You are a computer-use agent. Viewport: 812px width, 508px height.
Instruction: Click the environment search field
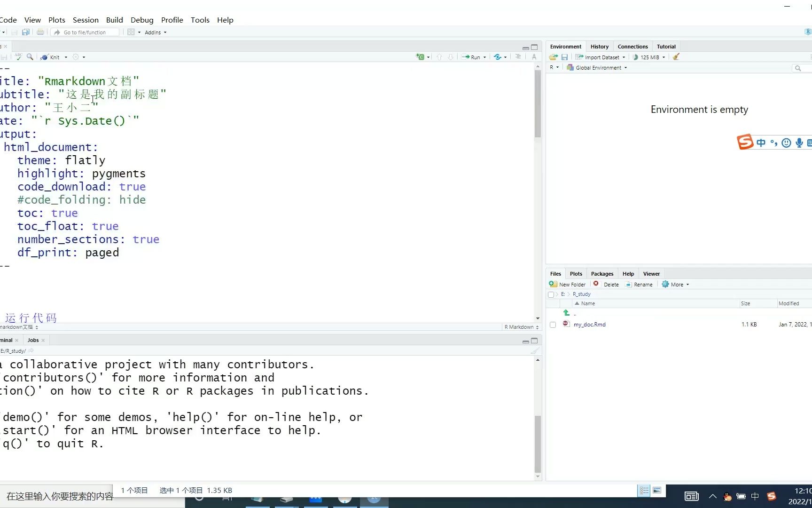click(x=802, y=68)
